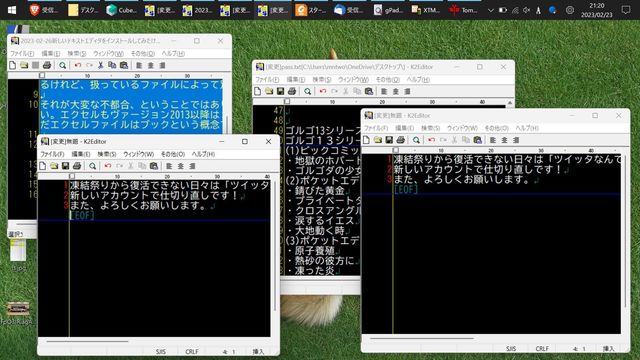
Task: Click SJIS encoding in active untitled status bar
Action: coord(160,351)
